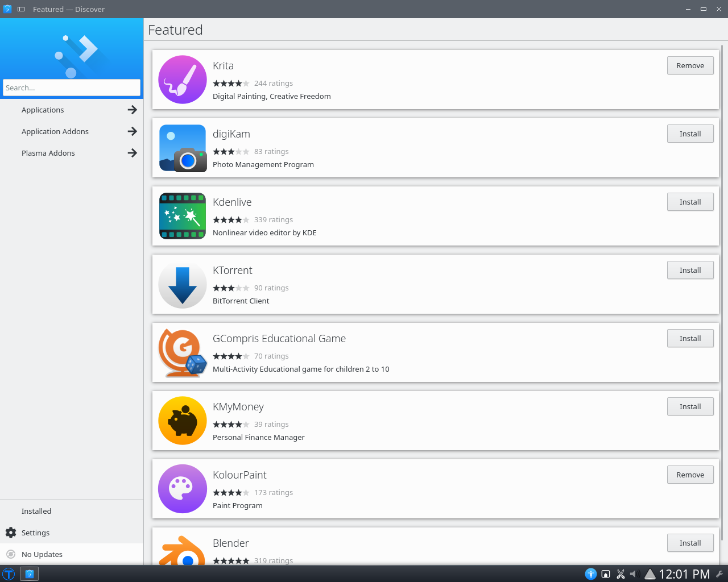Screen dimensions: 728x582
Task: Click the GCompris globe and dice icon
Action: tap(183, 352)
